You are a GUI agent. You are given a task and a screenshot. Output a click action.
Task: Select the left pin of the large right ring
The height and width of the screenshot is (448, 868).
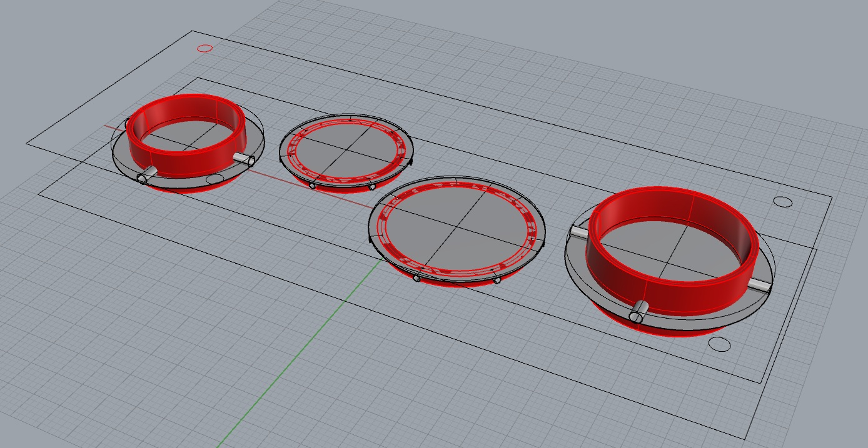579,232
